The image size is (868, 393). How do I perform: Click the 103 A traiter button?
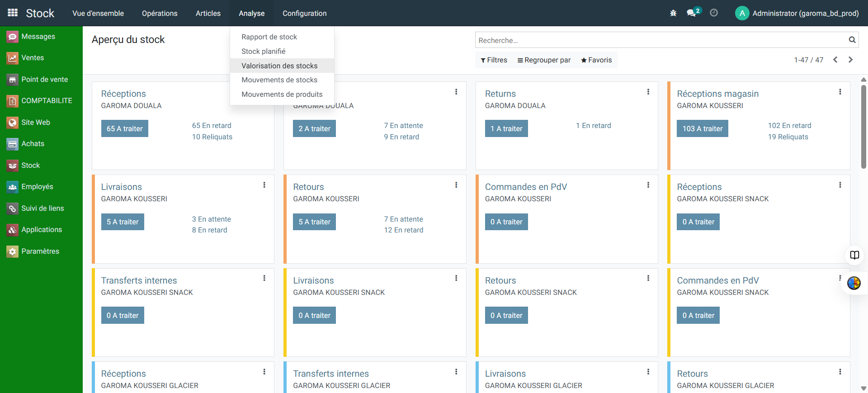702,128
